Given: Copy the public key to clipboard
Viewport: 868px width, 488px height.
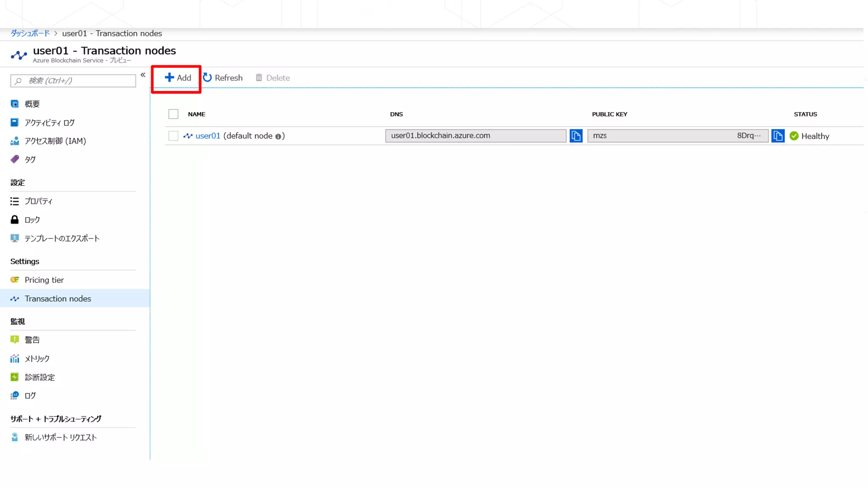Looking at the screenshot, I should (x=778, y=136).
